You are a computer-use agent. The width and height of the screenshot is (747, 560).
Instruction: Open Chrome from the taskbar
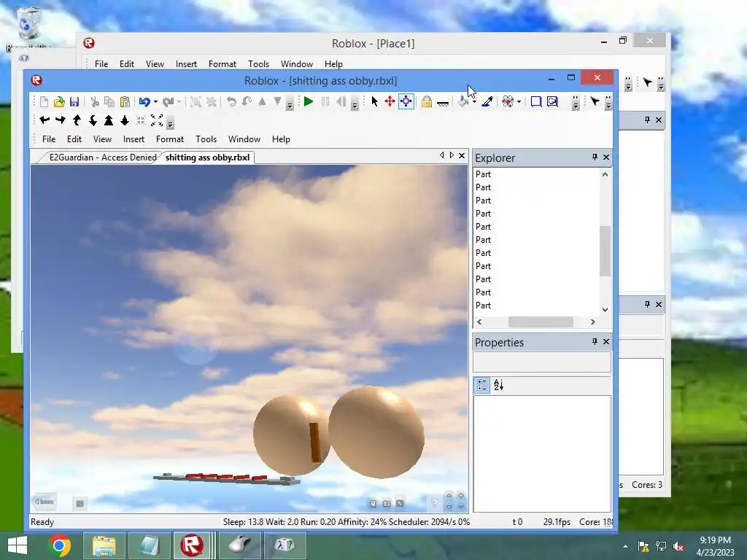(x=59, y=545)
